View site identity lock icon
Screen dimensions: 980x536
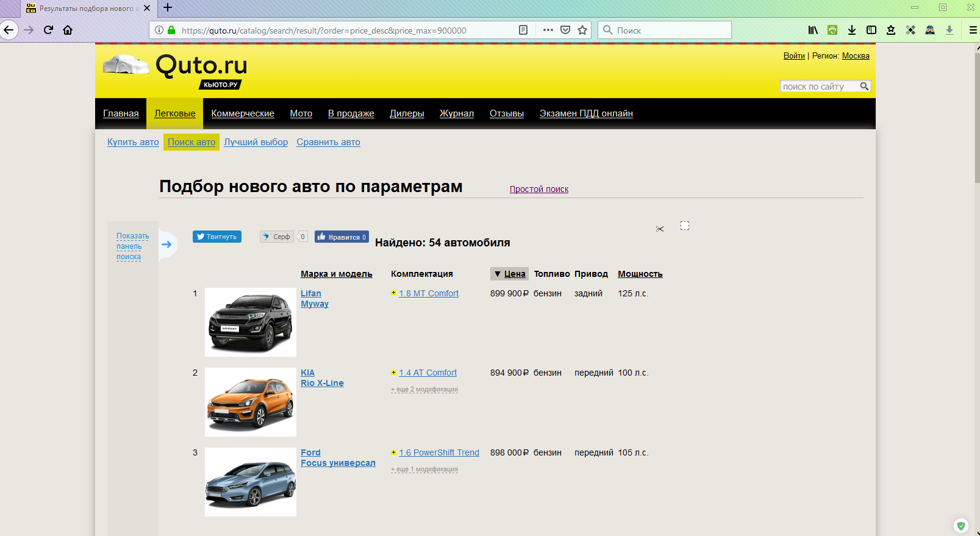tap(171, 30)
